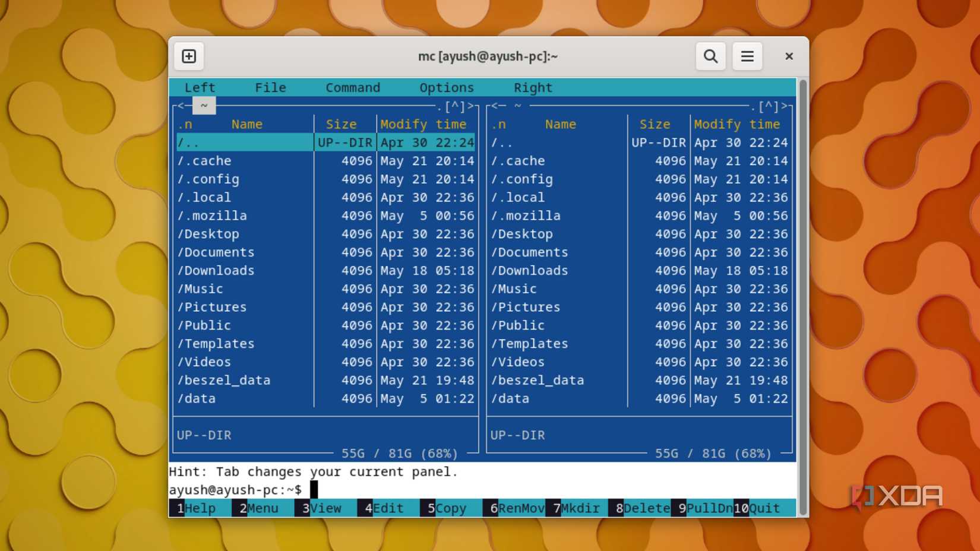This screenshot has width=980, height=551.
Task: Click the '>' history arrow on right panel
Action: [x=785, y=106]
